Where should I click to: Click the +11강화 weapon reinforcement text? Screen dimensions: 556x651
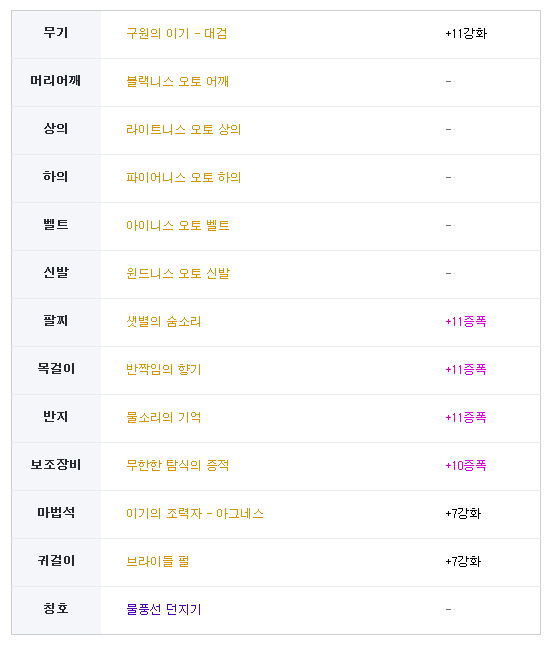(466, 34)
